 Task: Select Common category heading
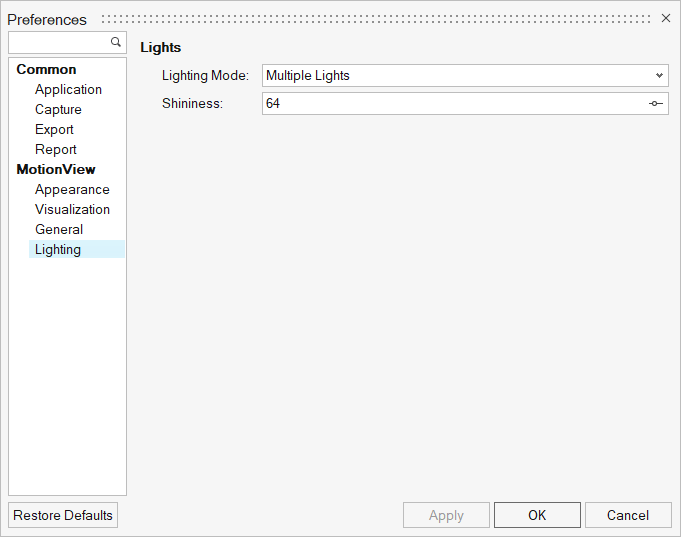coord(46,70)
